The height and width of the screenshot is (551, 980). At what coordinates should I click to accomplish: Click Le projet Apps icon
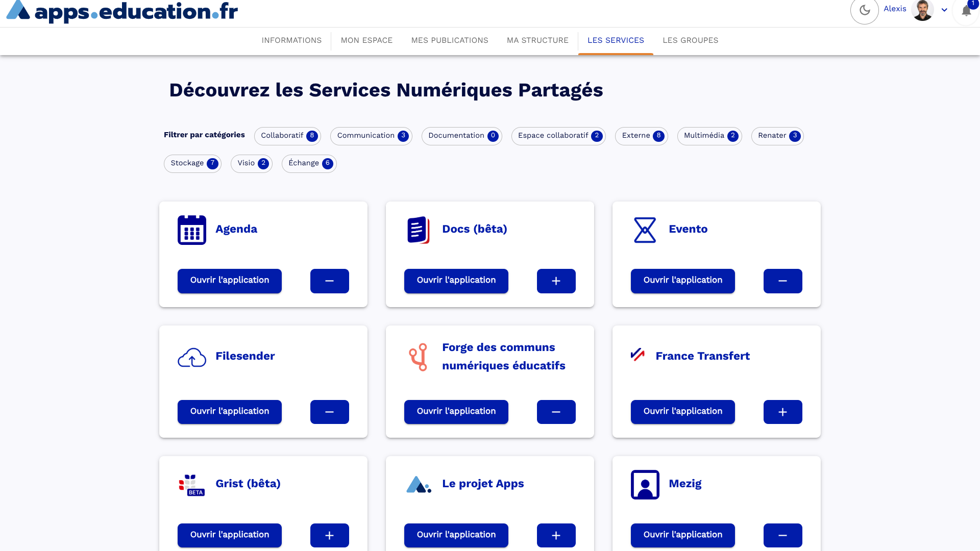pyautogui.click(x=419, y=485)
